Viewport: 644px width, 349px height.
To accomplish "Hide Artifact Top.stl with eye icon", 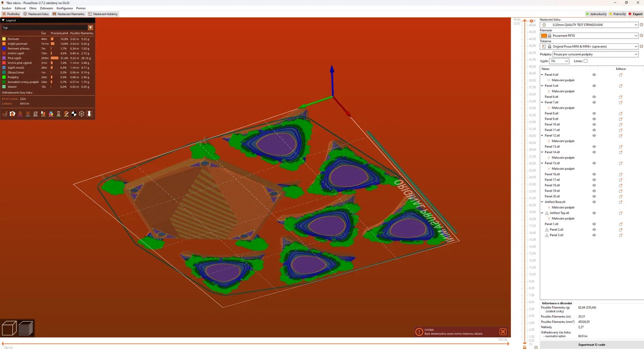I will [x=594, y=213].
